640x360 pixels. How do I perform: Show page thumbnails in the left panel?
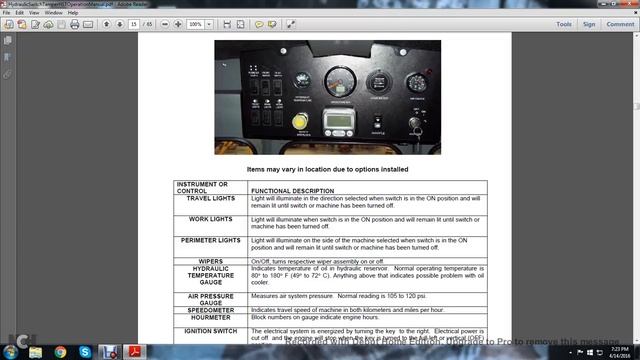7,40
